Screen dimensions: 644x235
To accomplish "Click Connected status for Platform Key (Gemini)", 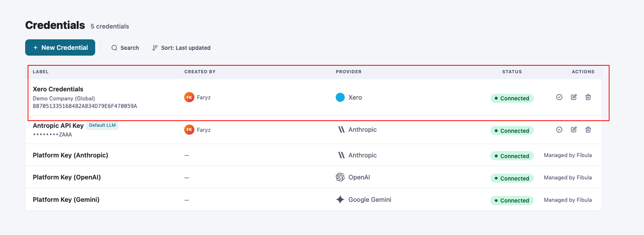I will (512, 200).
